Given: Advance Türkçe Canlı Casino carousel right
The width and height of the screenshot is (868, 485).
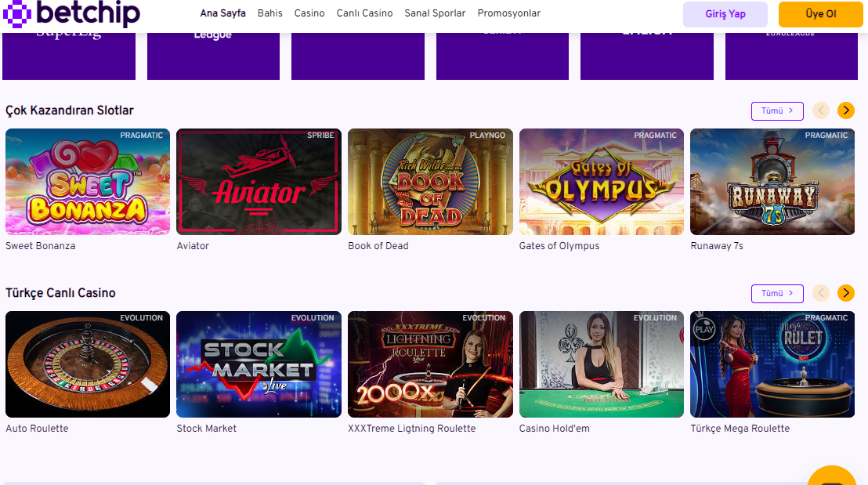Looking at the screenshot, I should 845,293.
